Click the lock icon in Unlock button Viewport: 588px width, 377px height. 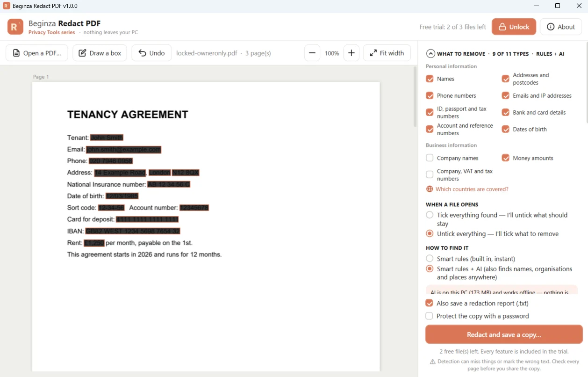(502, 27)
